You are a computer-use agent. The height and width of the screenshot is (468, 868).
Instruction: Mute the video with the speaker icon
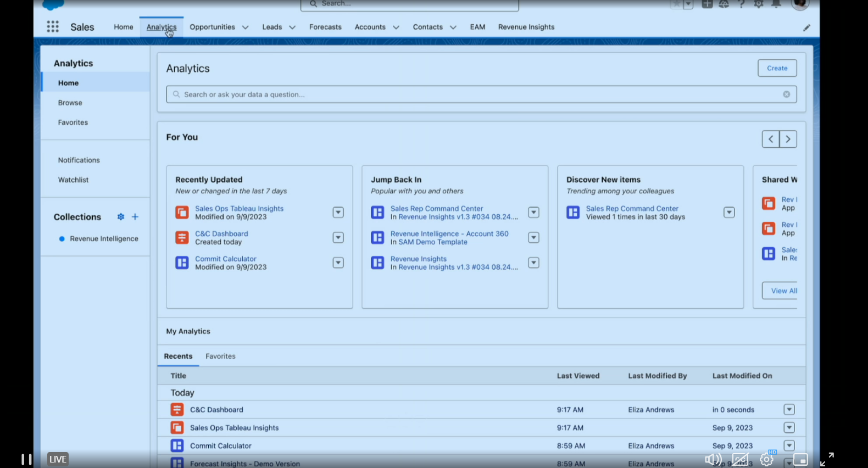[713, 459]
